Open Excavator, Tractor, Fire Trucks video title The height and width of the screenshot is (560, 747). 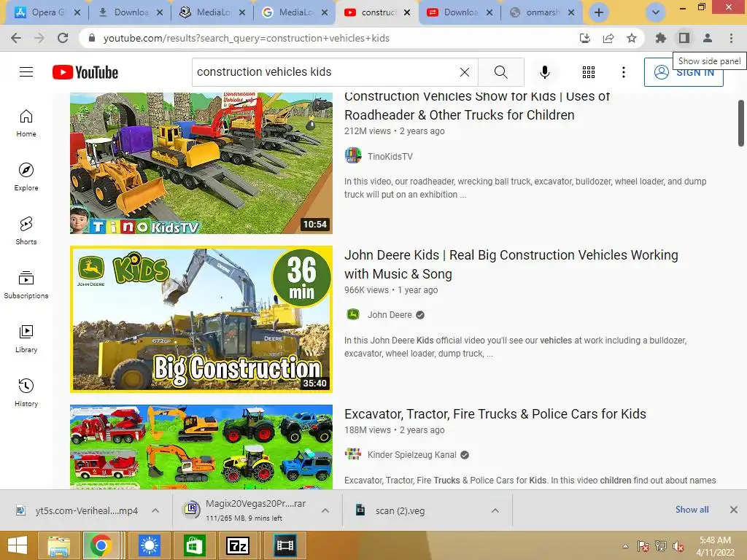point(495,414)
